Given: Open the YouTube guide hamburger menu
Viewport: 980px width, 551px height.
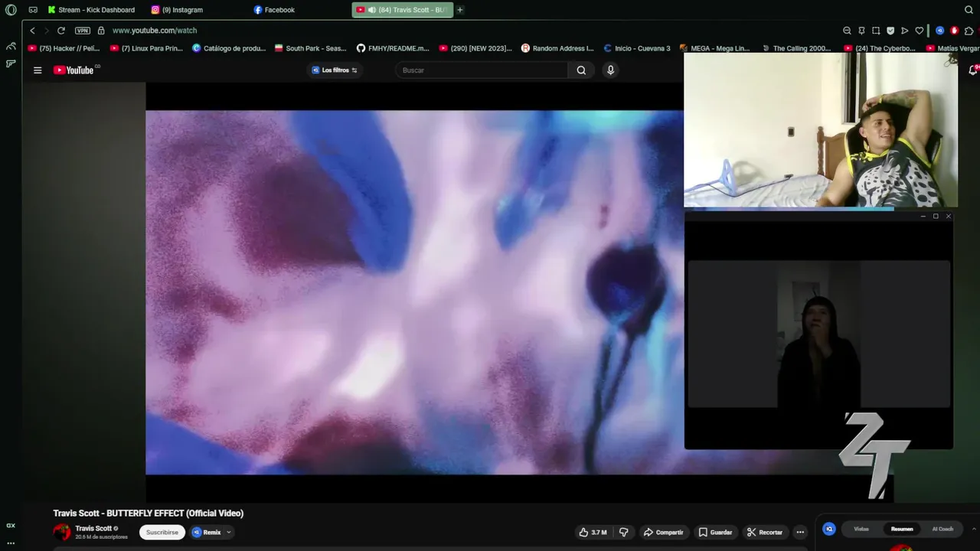Looking at the screenshot, I should coord(38,70).
